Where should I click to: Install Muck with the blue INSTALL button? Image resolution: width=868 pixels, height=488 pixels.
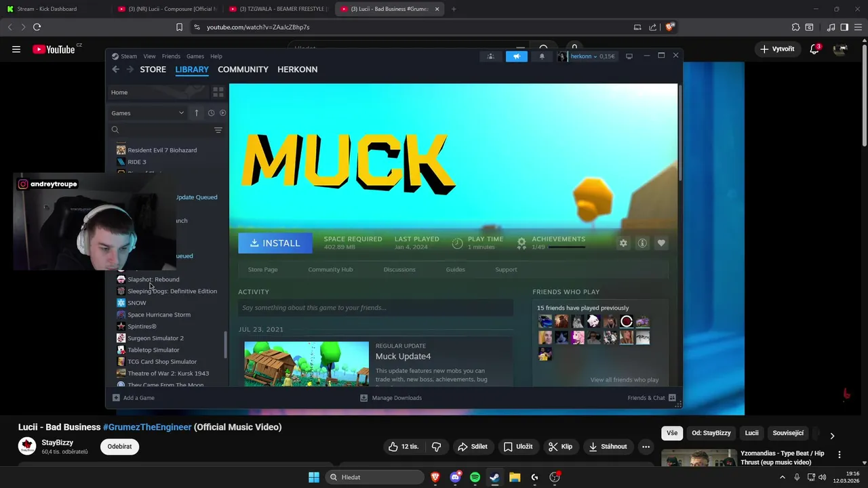(x=275, y=243)
